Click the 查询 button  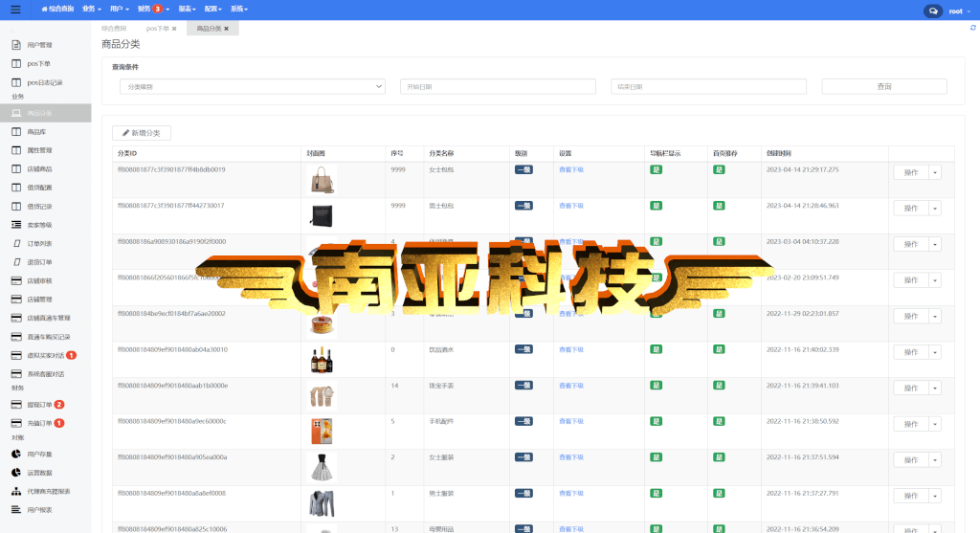pos(884,86)
